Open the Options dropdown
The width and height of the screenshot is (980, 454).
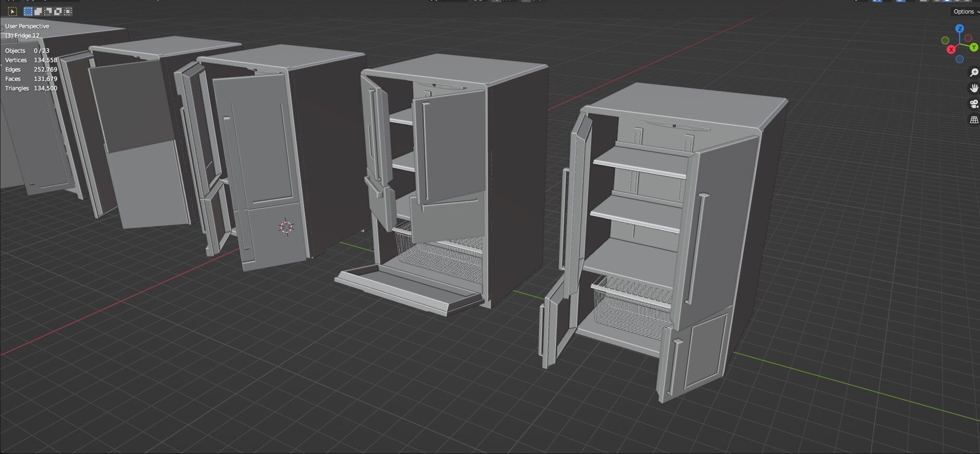(x=966, y=11)
